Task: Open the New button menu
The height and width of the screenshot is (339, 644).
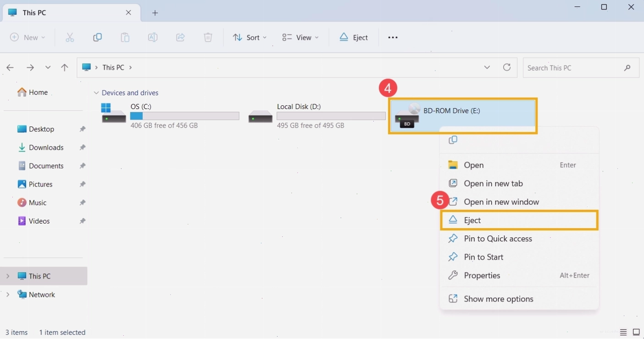Action: (x=28, y=38)
